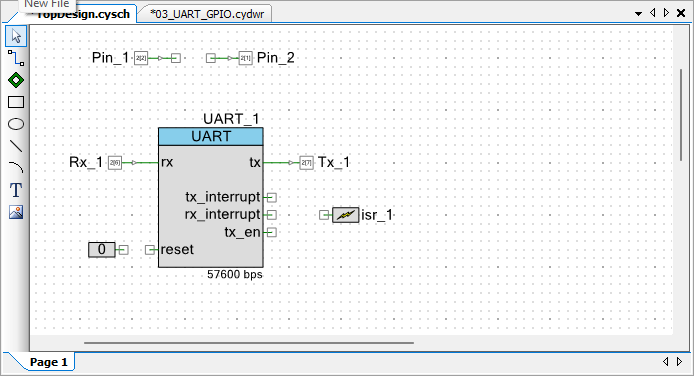Image resolution: width=694 pixels, height=376 pixels.
Task: Show the previous document tab
Action: click(x=652, y=13)
